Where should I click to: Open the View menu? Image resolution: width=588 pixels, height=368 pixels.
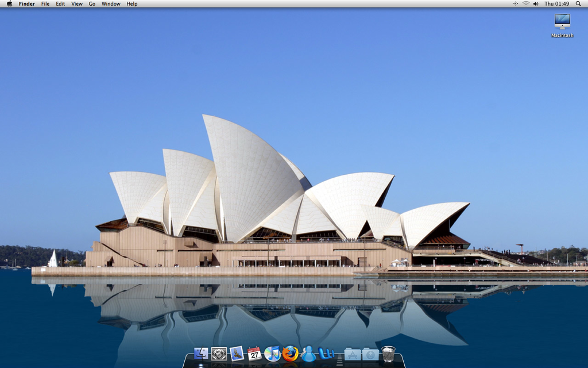click(x=77, y=4)
